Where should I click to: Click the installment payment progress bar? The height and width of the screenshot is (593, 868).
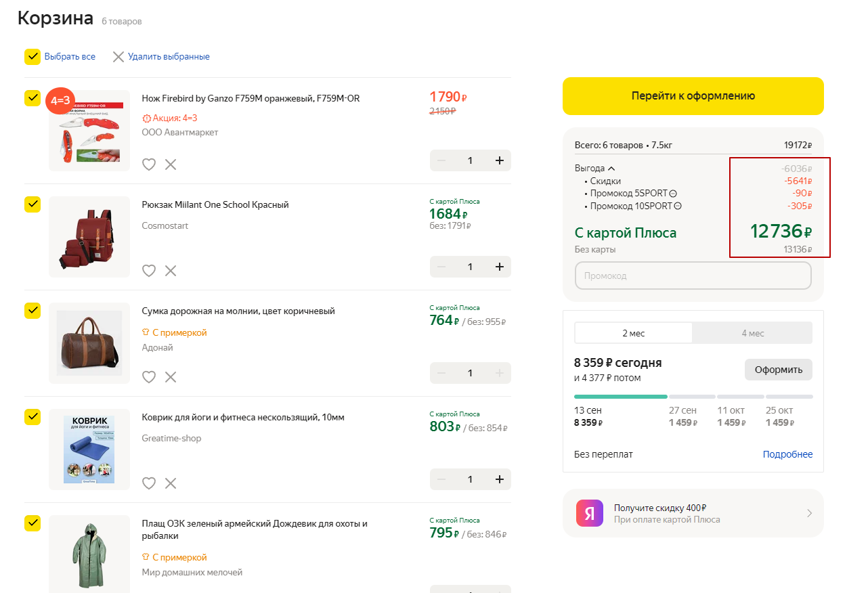coord(693,397)
